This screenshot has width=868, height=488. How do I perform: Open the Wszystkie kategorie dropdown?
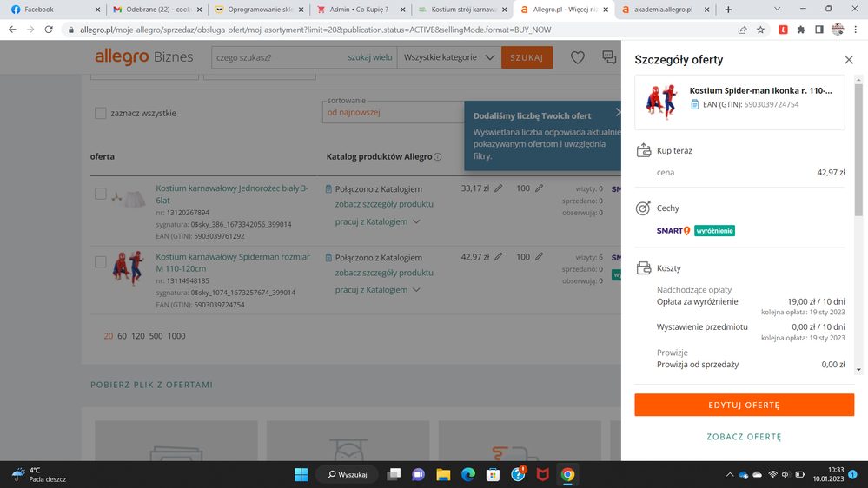449,57
